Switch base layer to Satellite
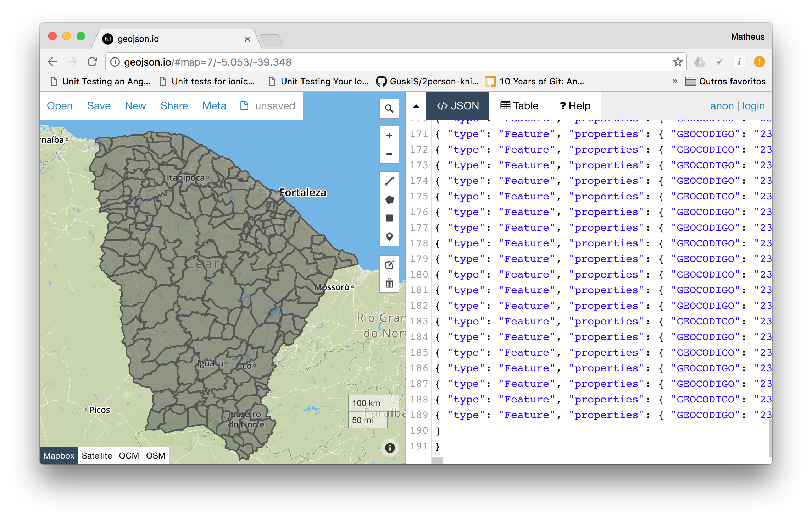 click(96, 456)
